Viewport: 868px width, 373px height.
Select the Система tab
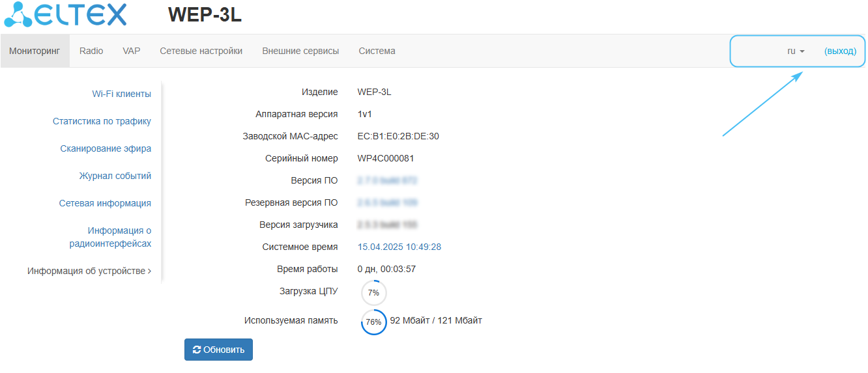[x=377, y=51]
